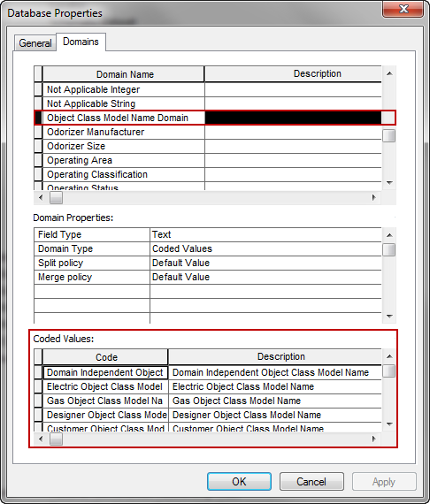Screen dimensions: 430x504
Task: Click the Domain Type value Coded Values
Action: click(x=265, y=248)
